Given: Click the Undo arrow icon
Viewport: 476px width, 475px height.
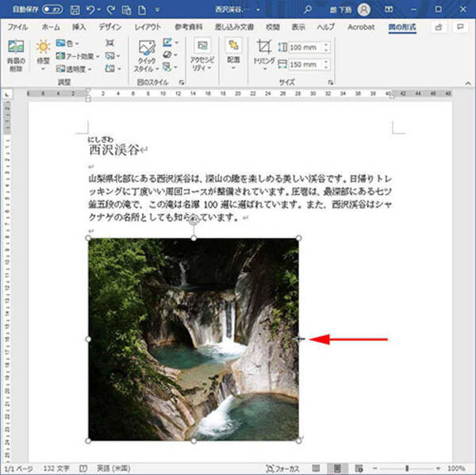Looking at the screenshot, I should (92, 10).
